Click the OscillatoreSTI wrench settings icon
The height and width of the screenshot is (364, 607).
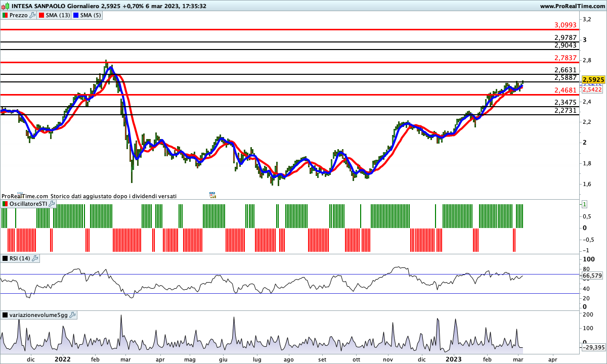[52, 203]
